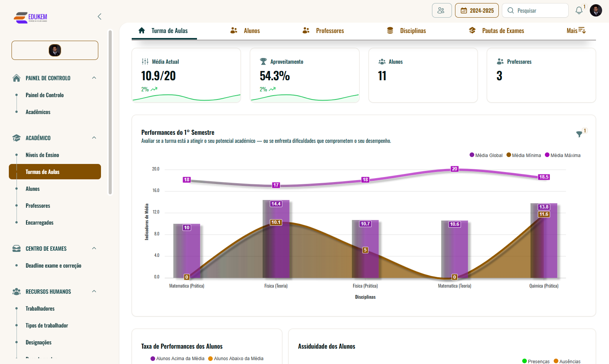The image size is (609, 364).
Task: Go to Níveis de Ensino in the sidebar
Action: tap(42, 155)
